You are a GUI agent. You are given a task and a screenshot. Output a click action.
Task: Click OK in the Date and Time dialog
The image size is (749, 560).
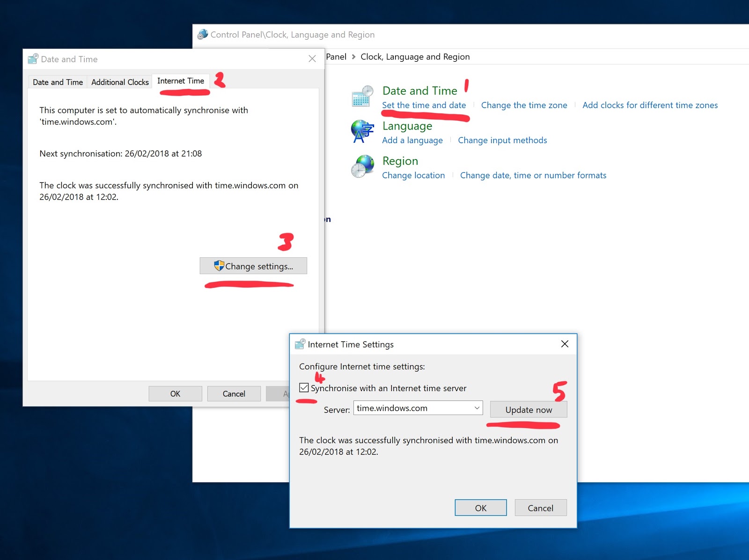tap(175, 394)
